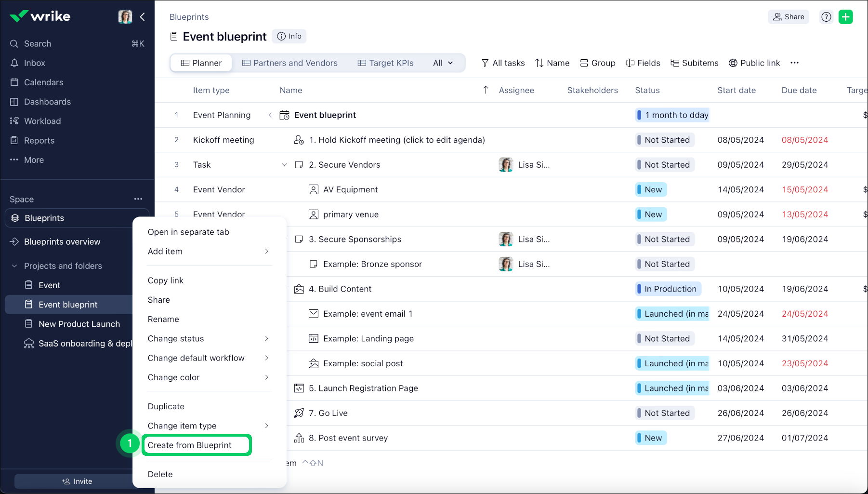The height and width of the screenshot is (494, 868).
Task: Open the Change color submenu
Action: [174, 377]
